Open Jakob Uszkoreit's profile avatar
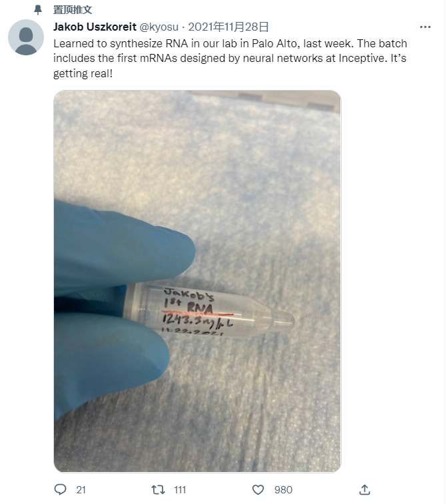This screenshot has height=504, width=447. [x=26, y=37]
